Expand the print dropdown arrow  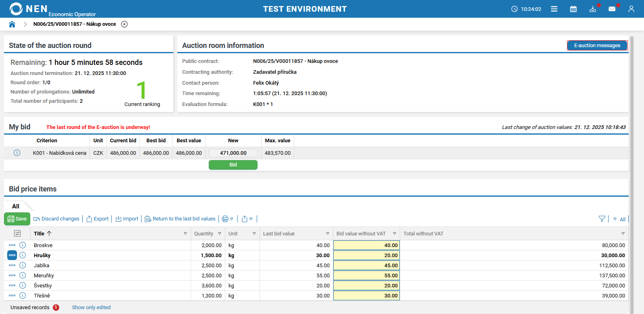coord(232,219)
